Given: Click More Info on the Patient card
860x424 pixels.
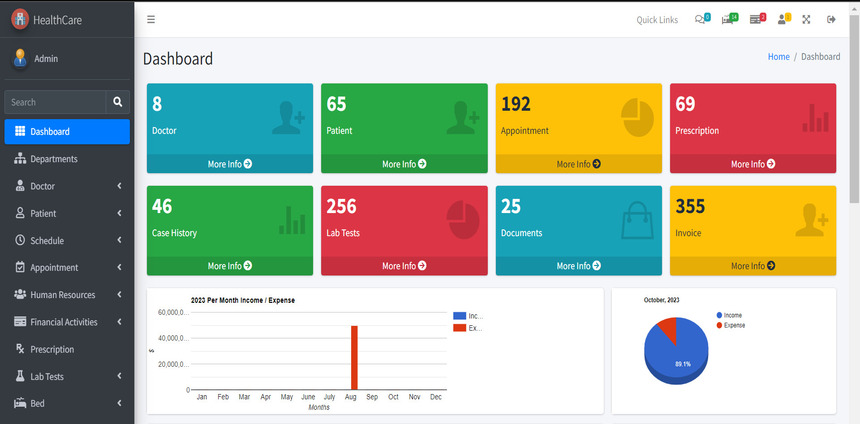Looking at the screenshot, I should (404, 164).
